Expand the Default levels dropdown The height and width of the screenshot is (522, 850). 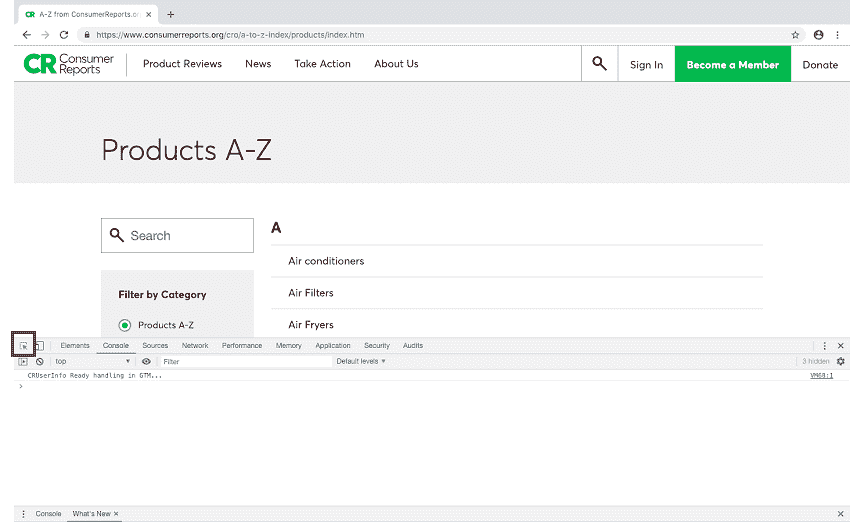click(x=361, y=361)
